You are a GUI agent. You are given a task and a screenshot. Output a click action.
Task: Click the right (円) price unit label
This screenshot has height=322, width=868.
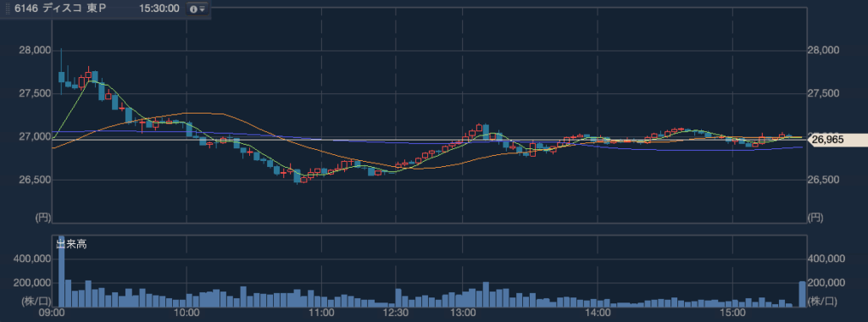click(815, 217)
